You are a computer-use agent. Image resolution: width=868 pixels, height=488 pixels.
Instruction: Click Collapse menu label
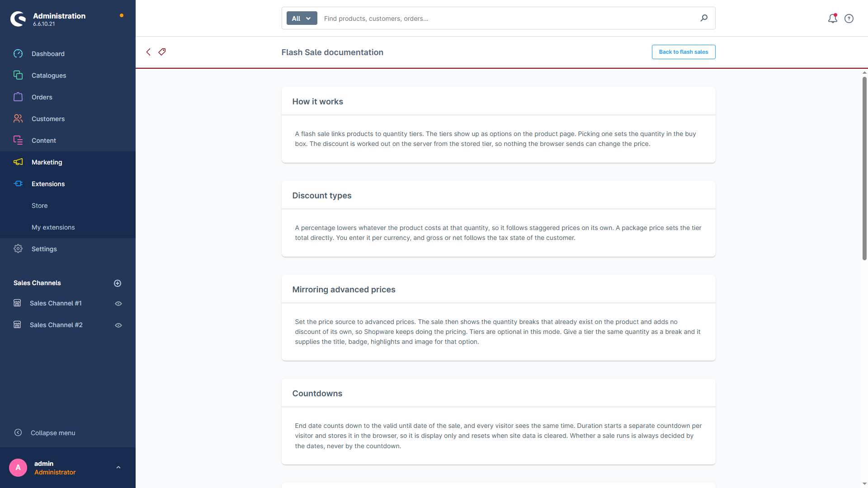(53, 433)
